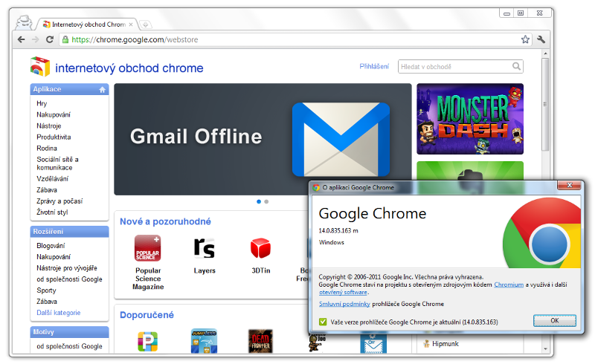Go back with the browser back arrow

click(22, 39)
